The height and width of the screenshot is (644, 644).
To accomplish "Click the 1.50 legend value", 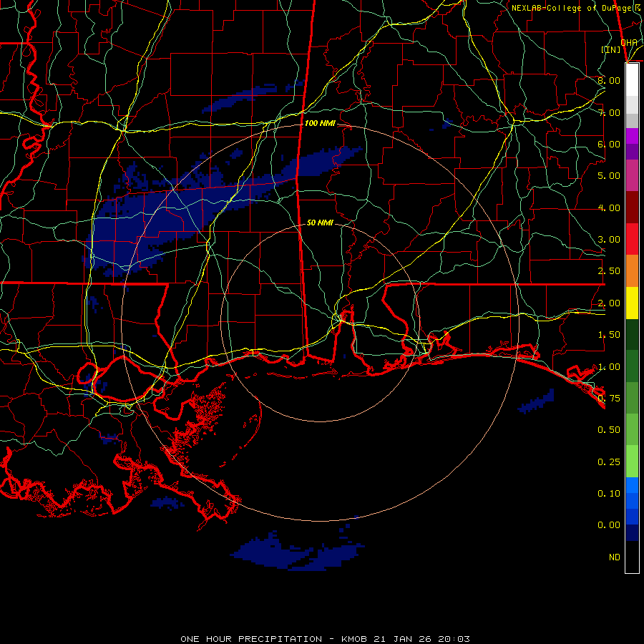I will point(609,335).
